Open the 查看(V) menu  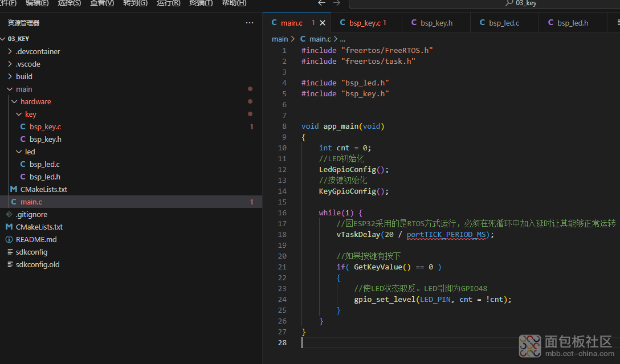tap(102, 3)
